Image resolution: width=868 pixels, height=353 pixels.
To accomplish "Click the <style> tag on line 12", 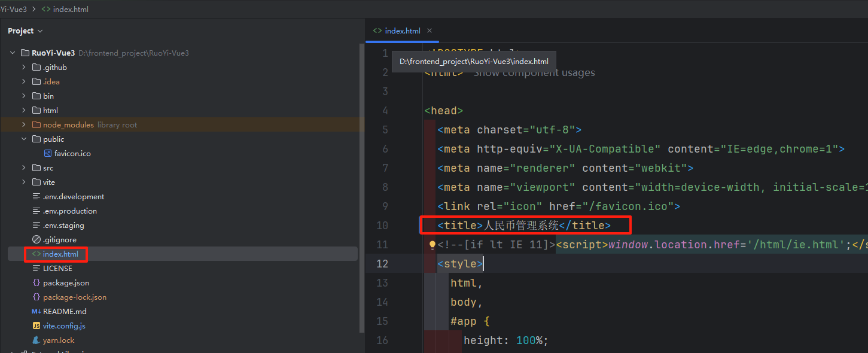I will point(460,264).
